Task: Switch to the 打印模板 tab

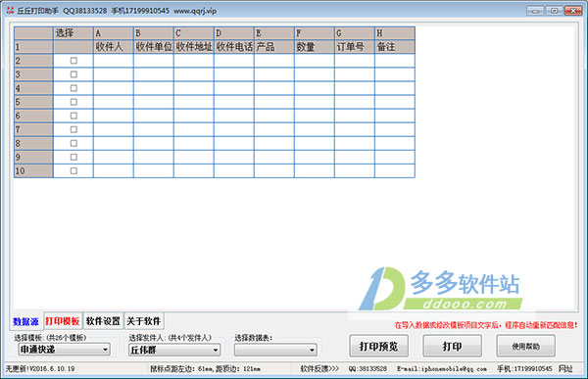Action: (63, 321)
